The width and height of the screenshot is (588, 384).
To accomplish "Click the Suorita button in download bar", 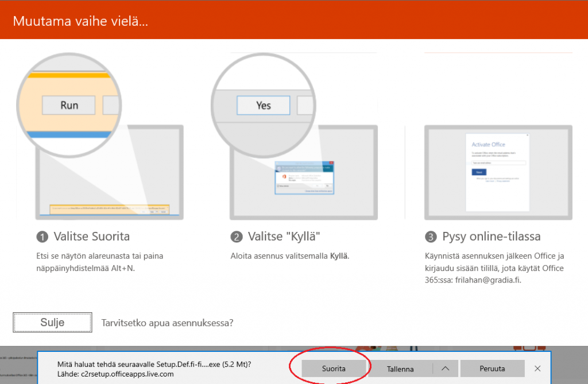I will [334, 369].
